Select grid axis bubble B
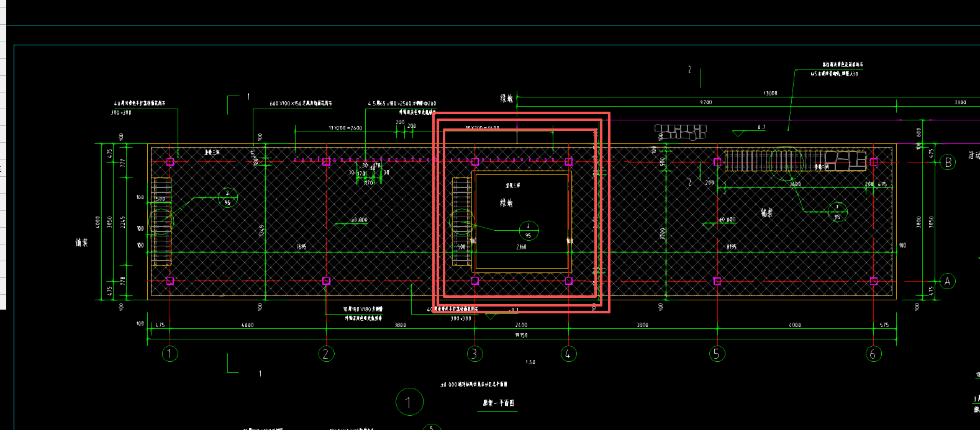This screenshot has width=980, height=430. point(948,163)
